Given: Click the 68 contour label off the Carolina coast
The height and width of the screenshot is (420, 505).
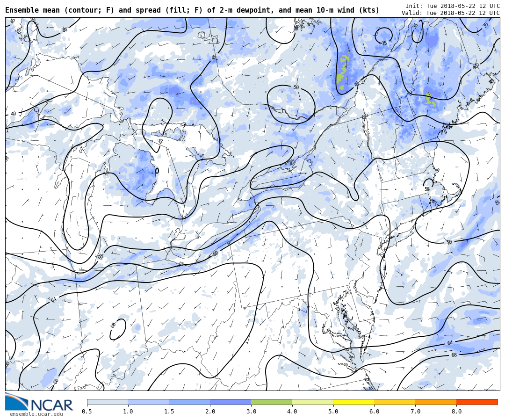Looking at the screenshot, I should [454, 355].
